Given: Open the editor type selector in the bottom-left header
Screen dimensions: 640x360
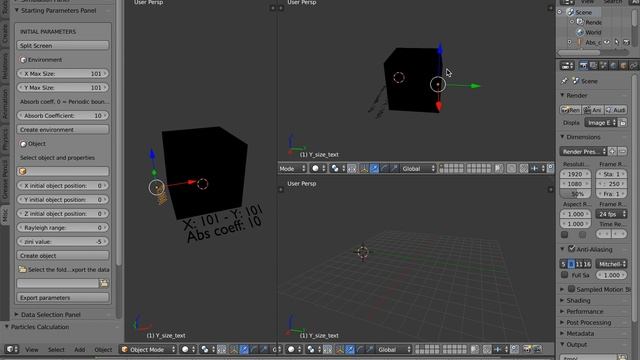Looking at the screenshot, I should tap(11, 349).
